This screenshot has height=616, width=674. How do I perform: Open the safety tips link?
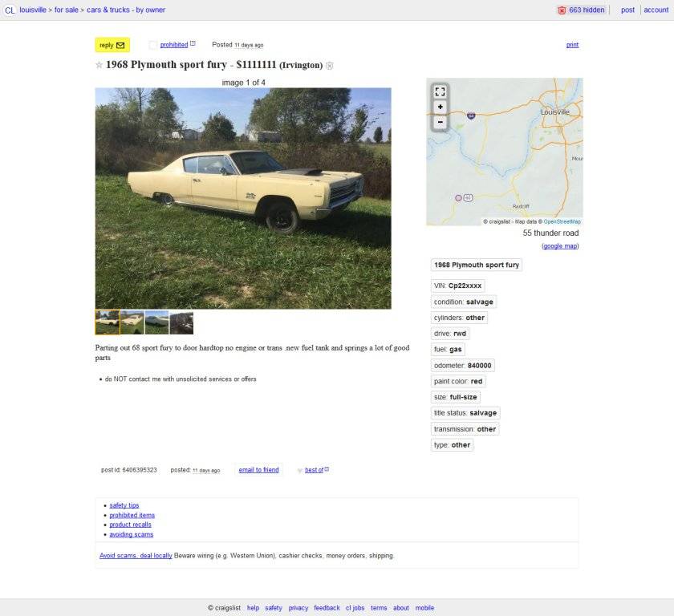pos(124,505)
